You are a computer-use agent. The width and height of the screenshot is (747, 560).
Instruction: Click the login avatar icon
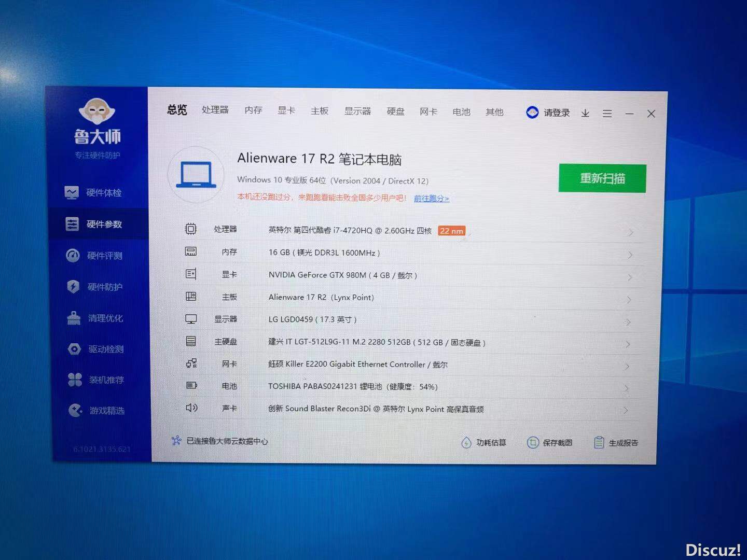pyautogui.click(x=532, y=112)
